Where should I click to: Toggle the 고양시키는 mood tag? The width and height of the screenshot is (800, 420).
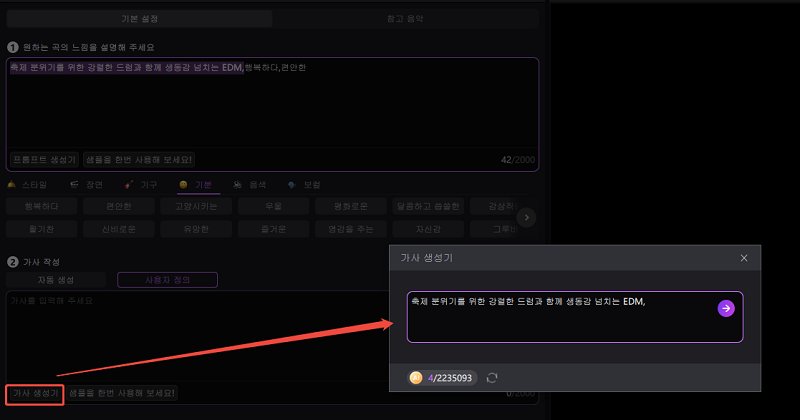tap(196, 206)
